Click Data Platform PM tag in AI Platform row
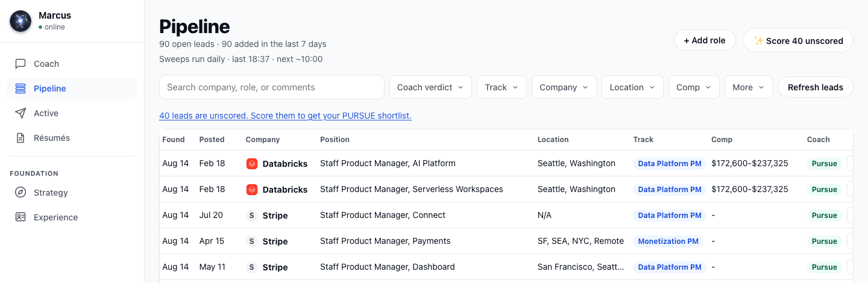 coord(670,164)
